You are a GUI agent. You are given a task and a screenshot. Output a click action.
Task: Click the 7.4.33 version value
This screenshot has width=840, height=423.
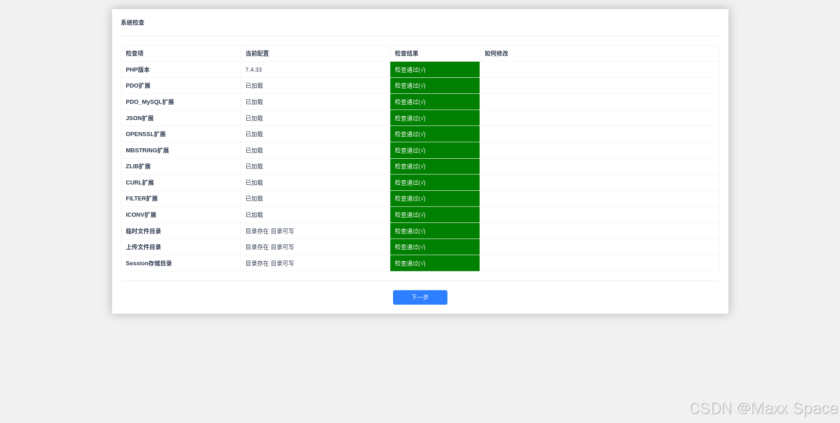tap(253, 70)
